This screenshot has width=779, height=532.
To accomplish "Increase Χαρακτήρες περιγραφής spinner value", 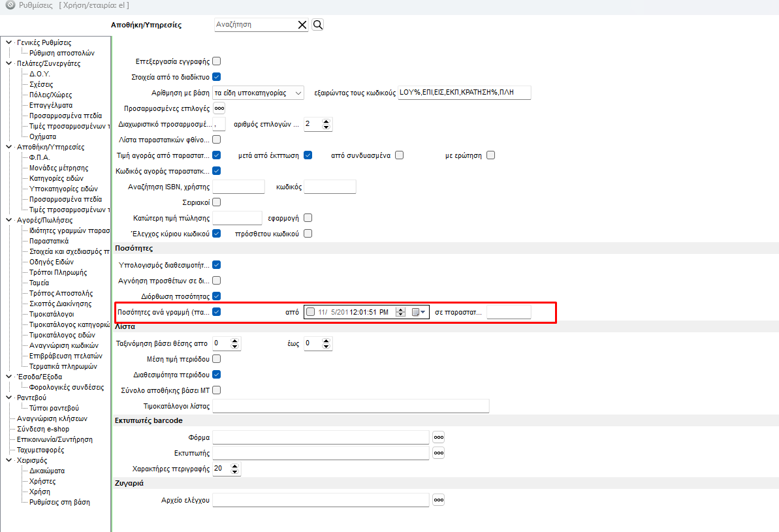I will coord(235,466).
